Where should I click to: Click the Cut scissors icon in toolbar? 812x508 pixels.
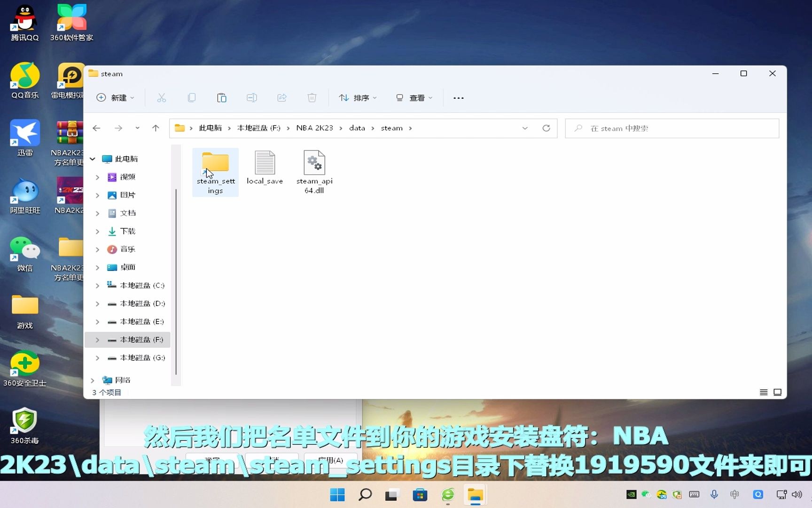pyautogui.click(x=161, y=98)
